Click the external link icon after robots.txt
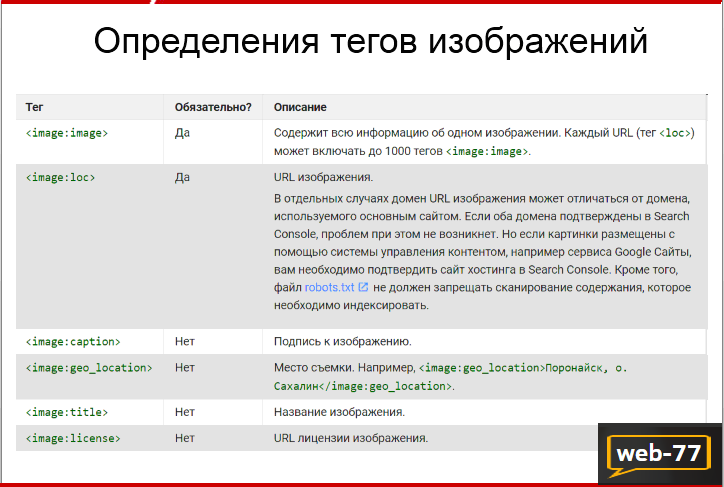 [363, 287]
